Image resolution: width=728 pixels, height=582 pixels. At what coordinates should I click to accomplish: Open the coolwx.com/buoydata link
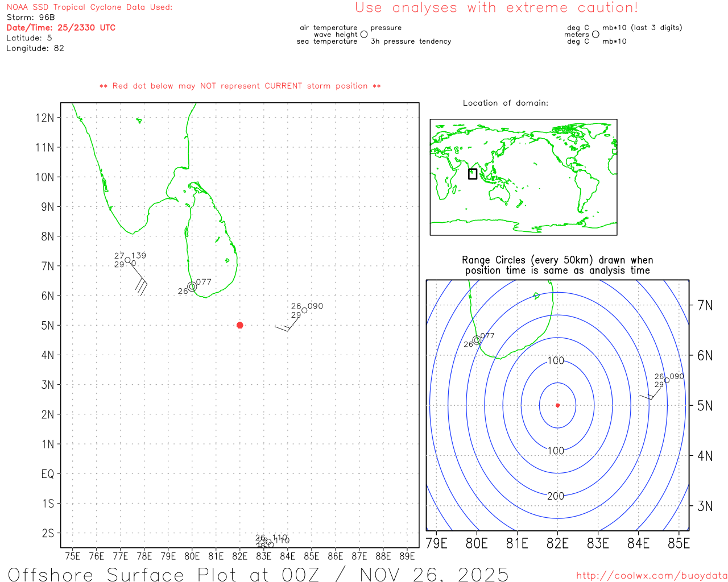click(x=652, y=576)
